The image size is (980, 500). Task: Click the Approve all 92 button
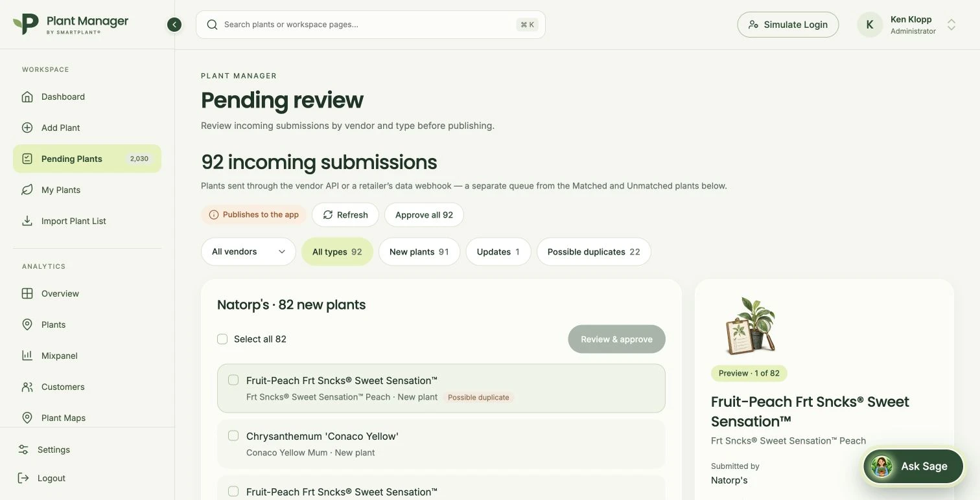point(424,215)
